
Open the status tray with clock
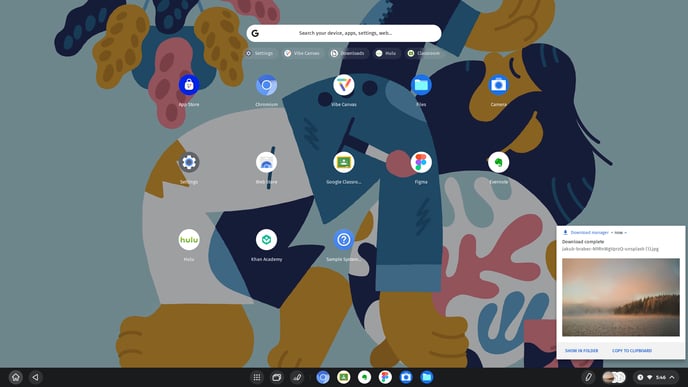coord(656,377)
